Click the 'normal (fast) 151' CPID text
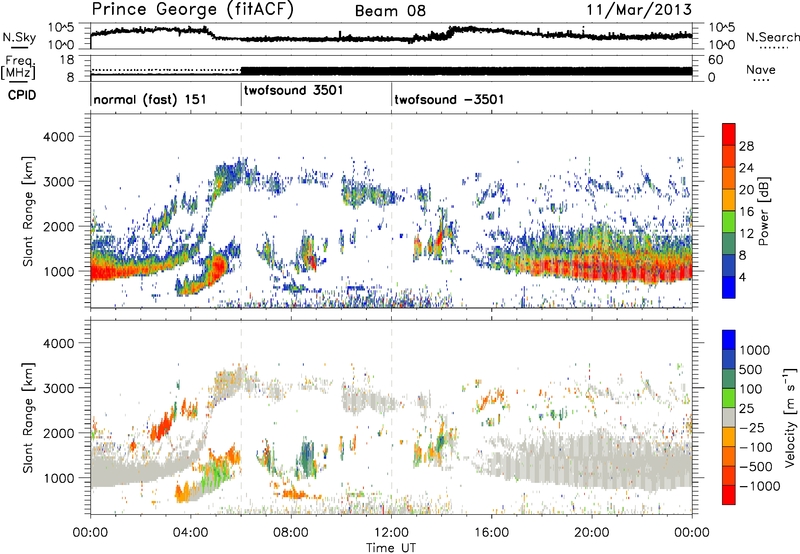Viewport: 800px width, 554px height. pos(150,99)
